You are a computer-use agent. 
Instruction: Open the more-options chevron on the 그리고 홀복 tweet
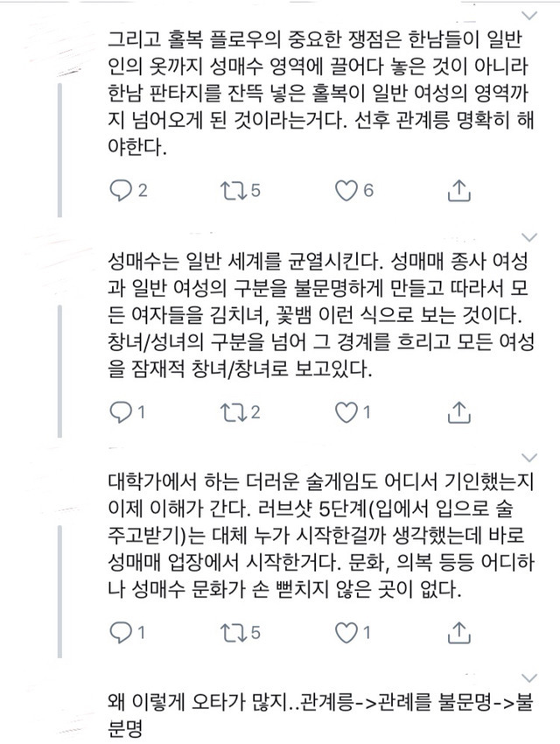coord(528,13)
